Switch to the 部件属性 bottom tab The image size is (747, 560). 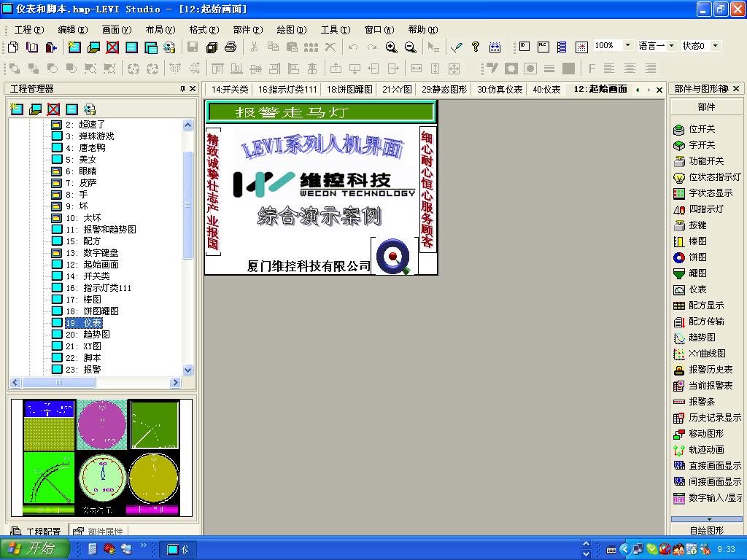point(98,531)
